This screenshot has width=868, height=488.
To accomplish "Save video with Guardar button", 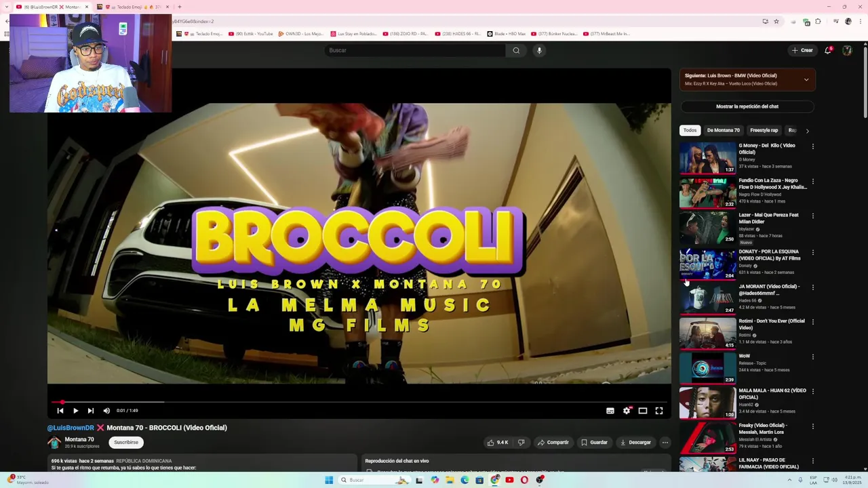I will pos(594,443).
